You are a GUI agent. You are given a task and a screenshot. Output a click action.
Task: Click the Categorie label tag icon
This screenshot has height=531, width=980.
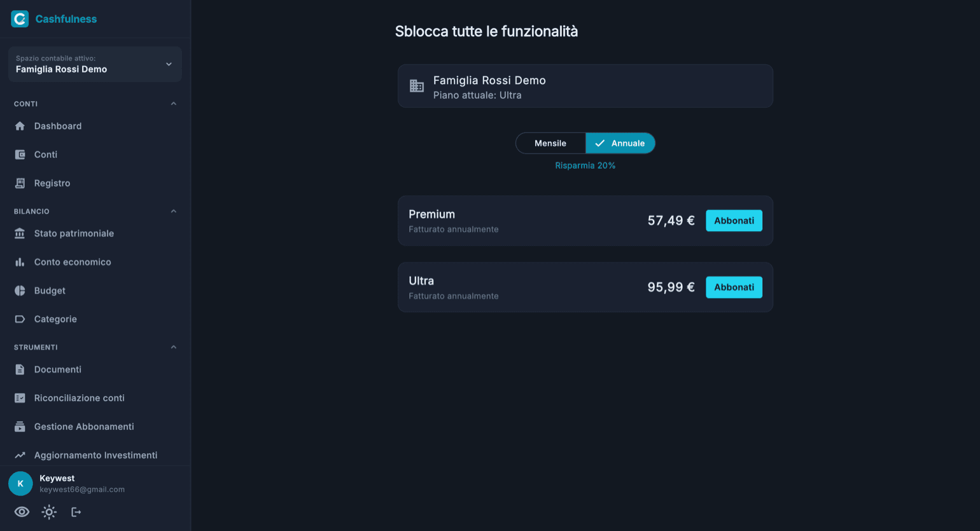coord(20,320)
